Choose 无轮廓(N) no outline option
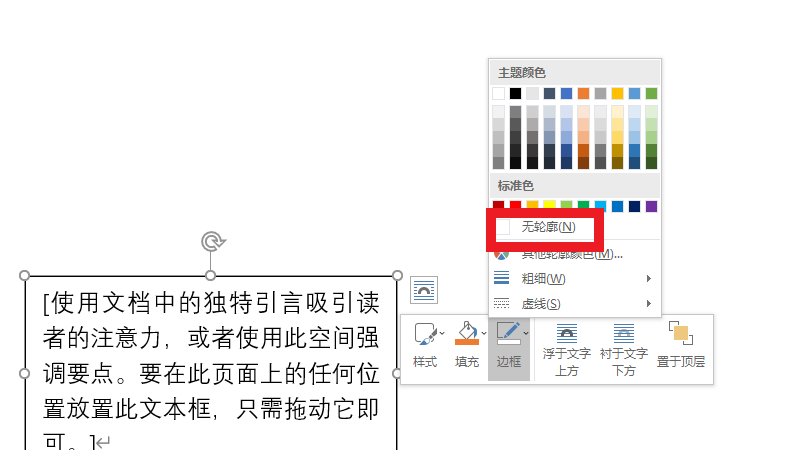Screen dimensions: 800x450 coord(547,228)
